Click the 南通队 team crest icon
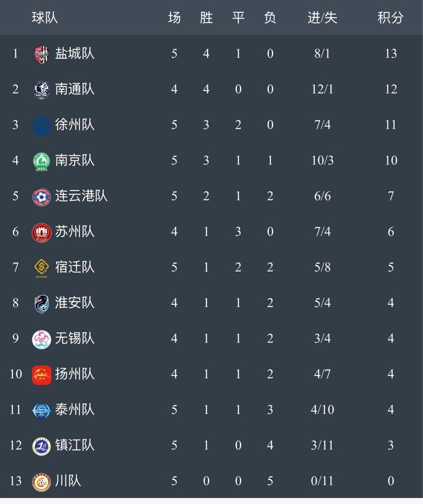 41,90
